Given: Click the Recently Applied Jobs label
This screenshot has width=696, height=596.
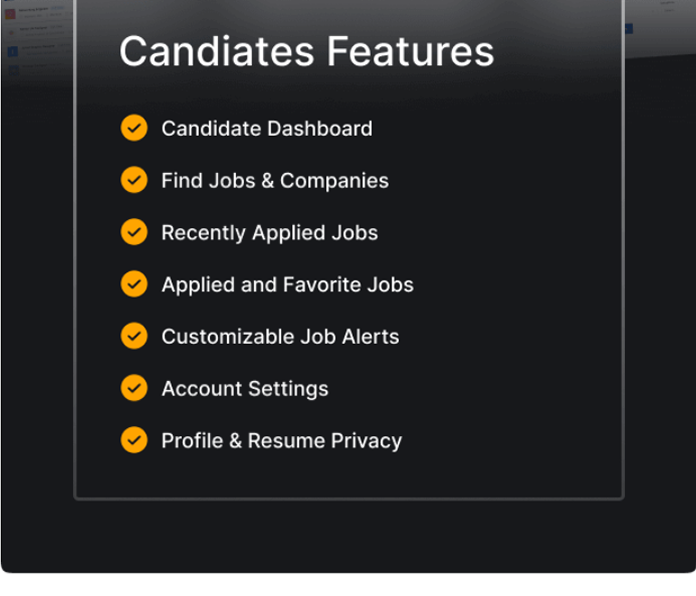Looking at the screenshot, I should pyautogui.click(x=269, y=232).
